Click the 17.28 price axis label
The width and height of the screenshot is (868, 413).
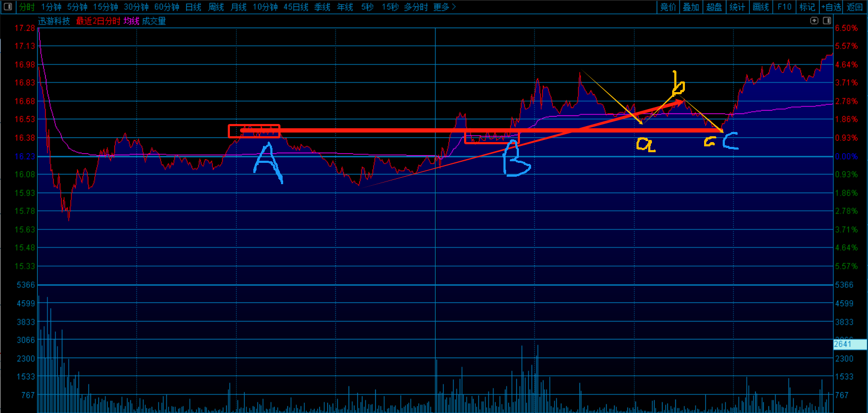click(24, 28)
